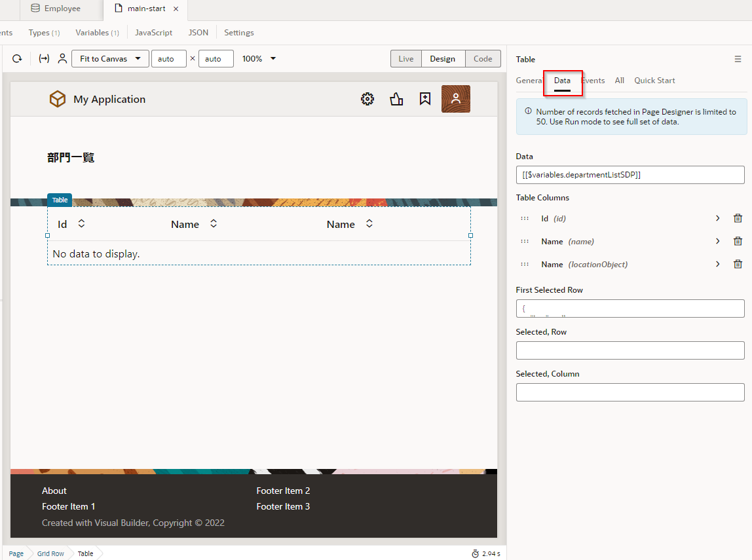Open the Fit to Canvas dropdown
This screenshot has width=752, height=560.
(x=110, y=59)
